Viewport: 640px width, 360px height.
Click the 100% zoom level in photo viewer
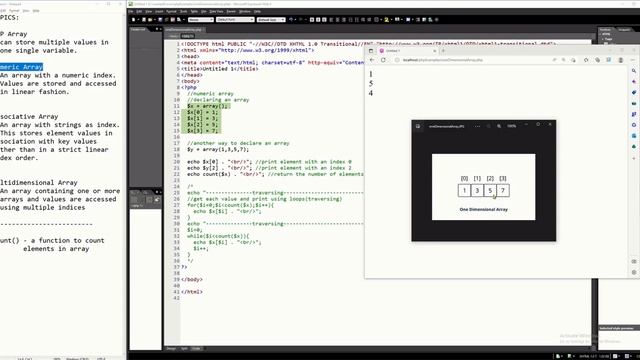tap(511, 126)
